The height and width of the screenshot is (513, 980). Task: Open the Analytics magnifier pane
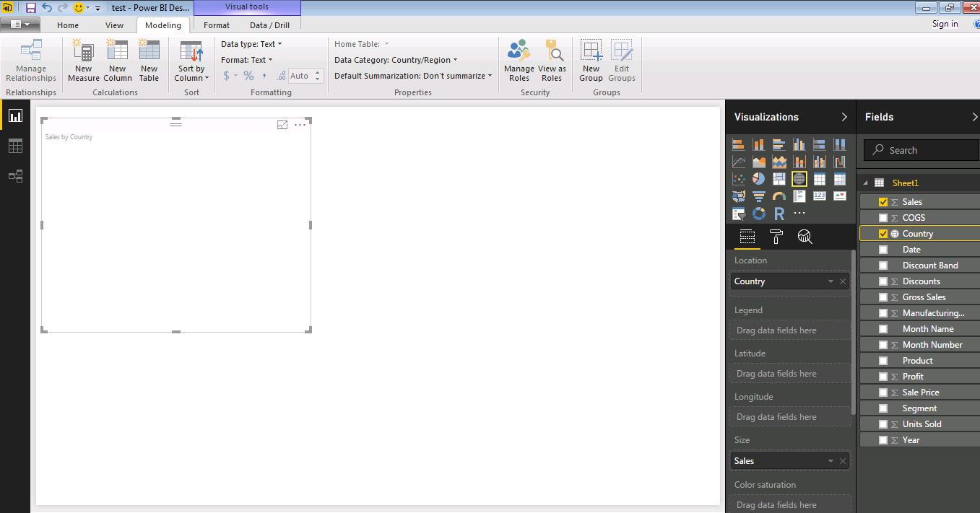pos(805,237)
